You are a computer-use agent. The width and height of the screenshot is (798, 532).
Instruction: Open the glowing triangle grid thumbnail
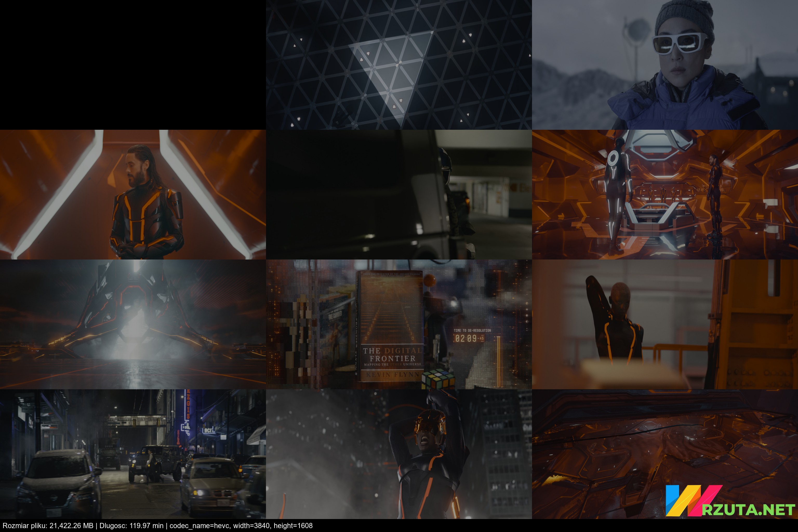pos(399,64)
